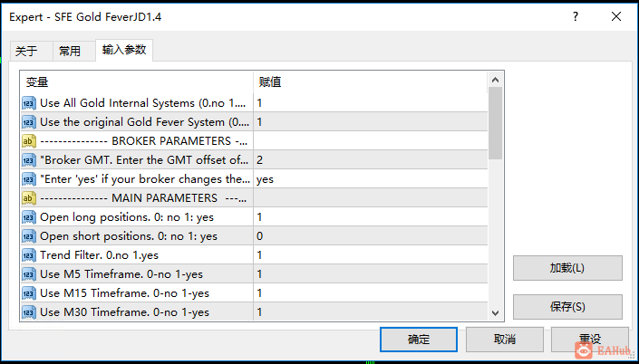Viewport: 639px width, 364px height.
Task: Click the integer icon beside Broker GMT row
Action: [x=29, y=160]
